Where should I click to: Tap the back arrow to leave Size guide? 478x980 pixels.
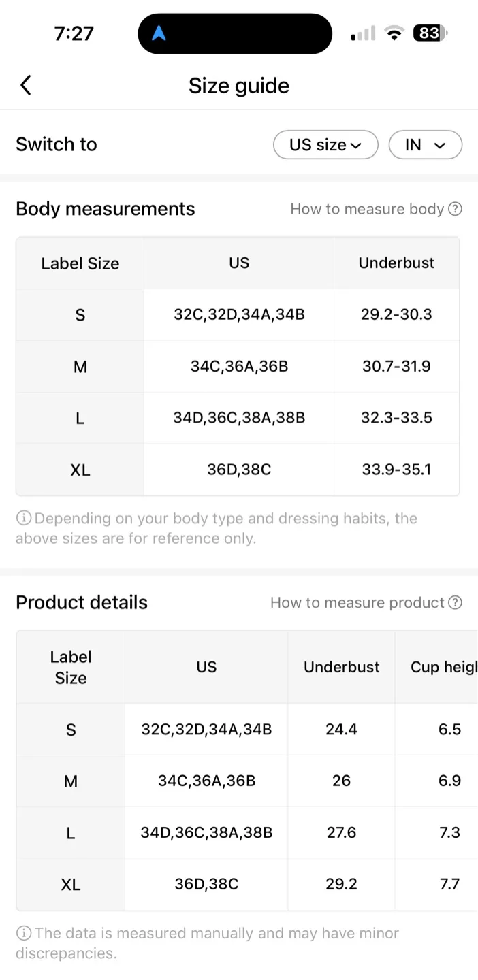[25, 85]
